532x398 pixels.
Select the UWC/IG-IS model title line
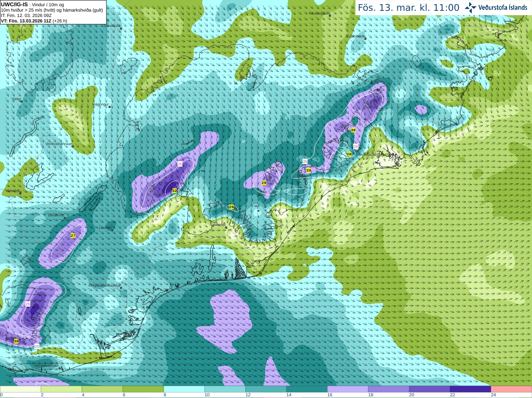(32, 5)
